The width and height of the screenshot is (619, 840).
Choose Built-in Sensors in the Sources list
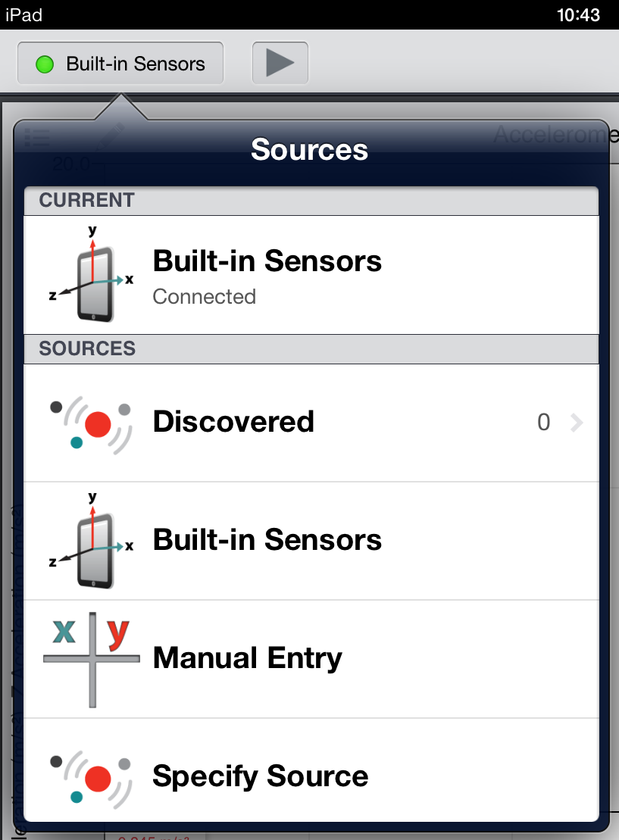[311, 541]
